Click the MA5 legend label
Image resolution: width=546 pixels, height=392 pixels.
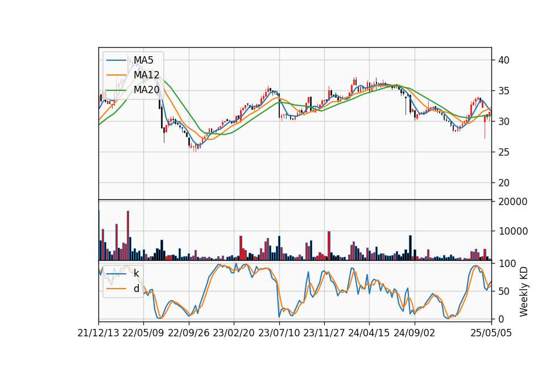[143, 60]
